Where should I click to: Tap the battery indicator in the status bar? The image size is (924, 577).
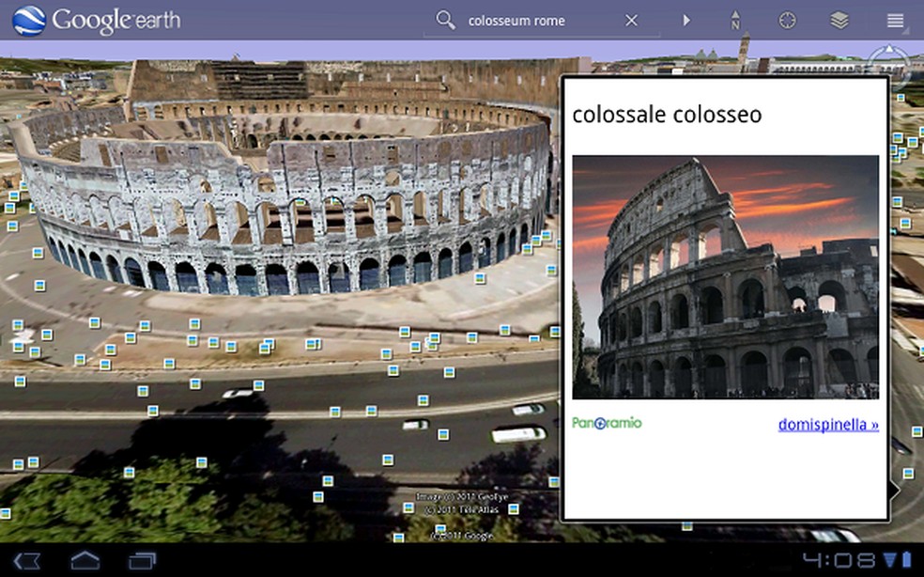[909, 558]
